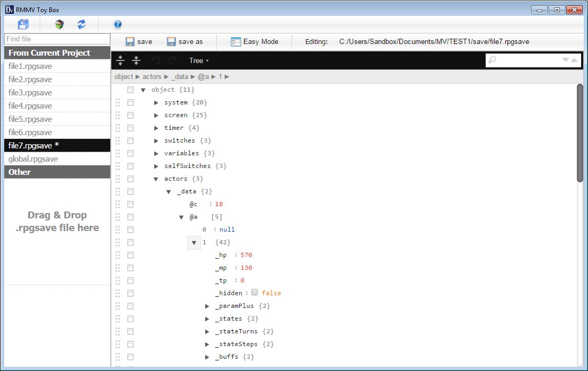
Task: Toggle the _hidden false checkbox
Action: [x=254, y=293]
